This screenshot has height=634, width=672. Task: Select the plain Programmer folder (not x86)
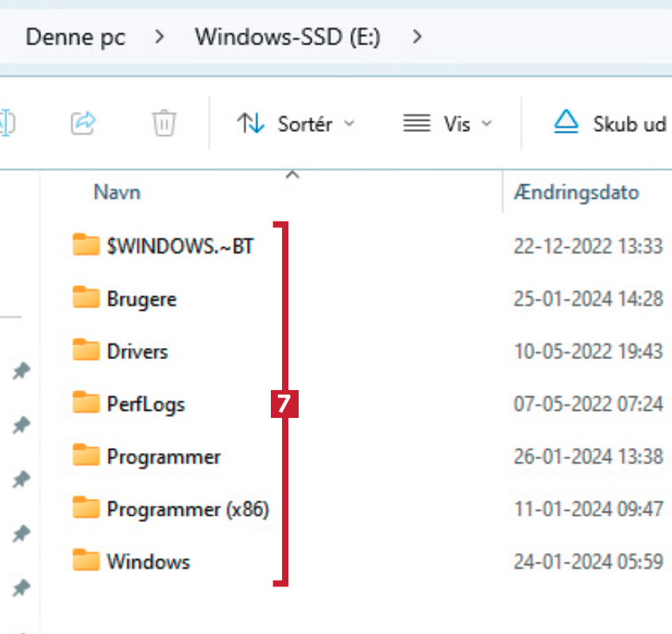(x=164, y=457)
